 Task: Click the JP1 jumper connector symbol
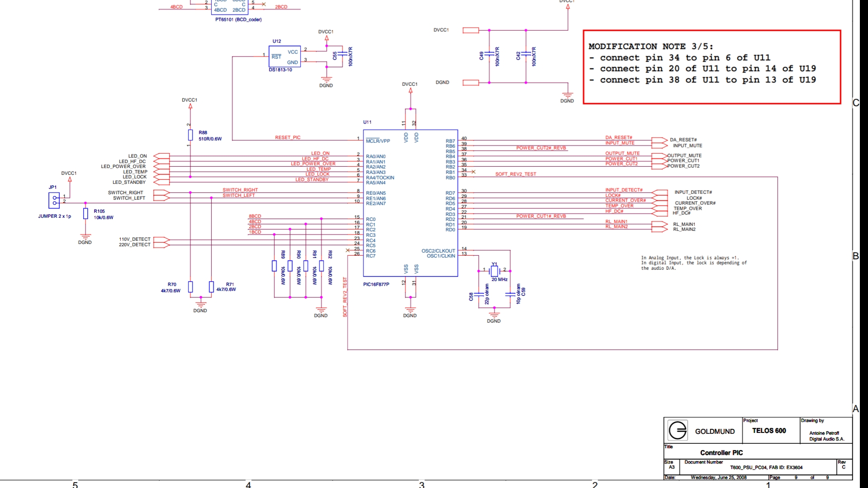(x=54, y=200)
